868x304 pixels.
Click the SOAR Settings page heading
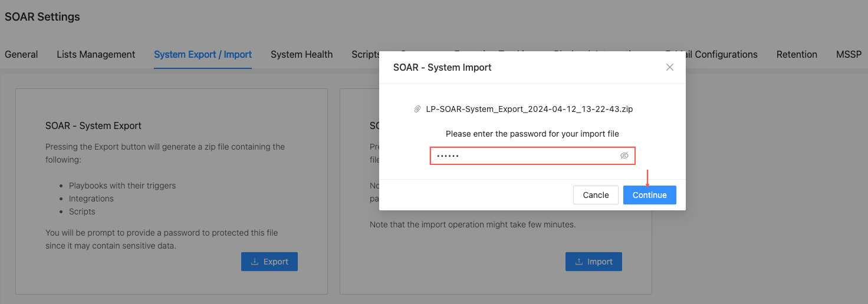coord(42,16)
